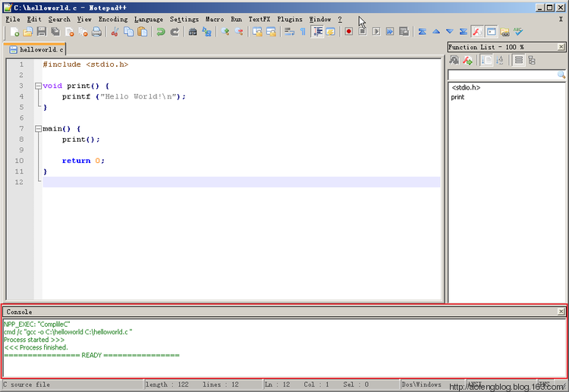Zoom in using the magnifier plus icon
Viewport: 569px width, 392px height.
[225, 32]
